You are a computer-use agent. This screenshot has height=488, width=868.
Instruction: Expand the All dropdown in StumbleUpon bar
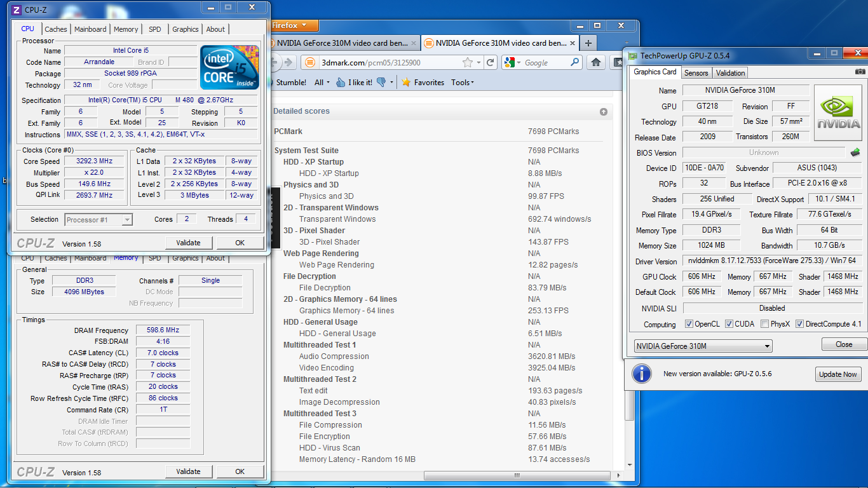tap(323, 83)
